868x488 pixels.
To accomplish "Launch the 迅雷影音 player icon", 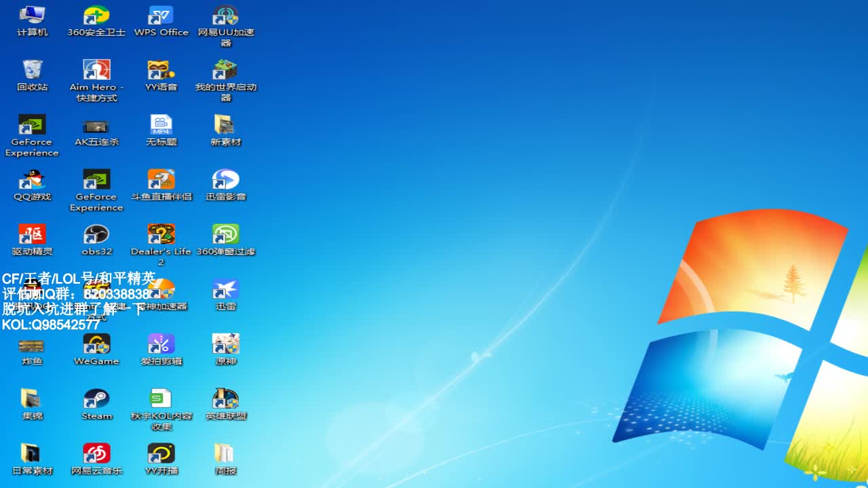I will tap(226, 186).
